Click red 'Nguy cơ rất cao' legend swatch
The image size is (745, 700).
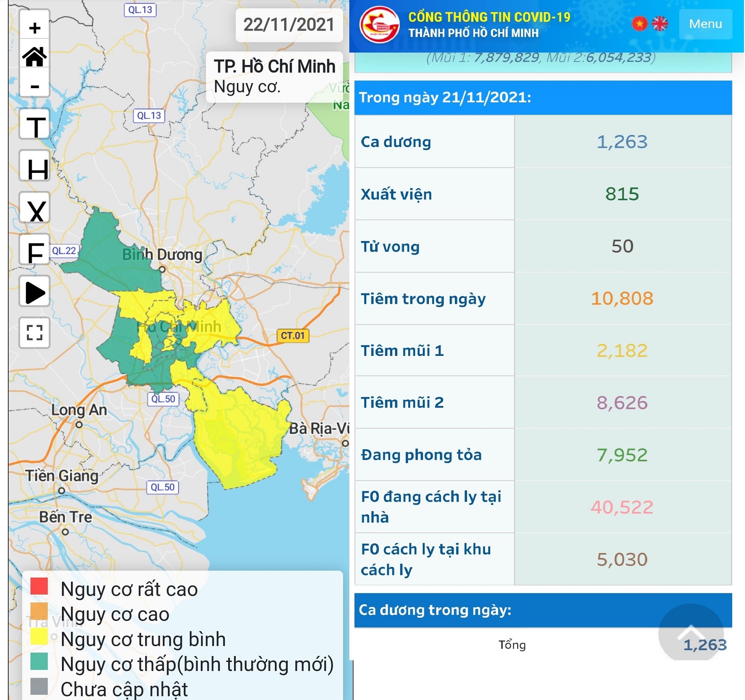39,586
